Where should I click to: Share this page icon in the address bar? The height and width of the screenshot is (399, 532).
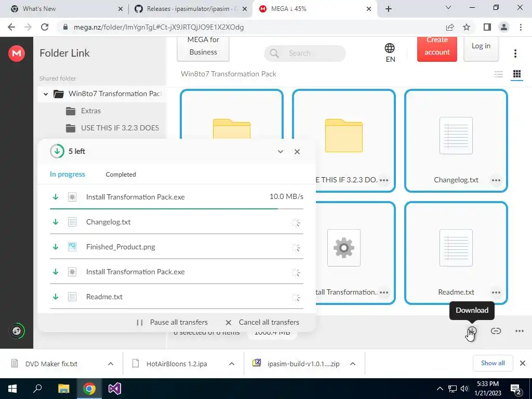[x=449, y=27]
